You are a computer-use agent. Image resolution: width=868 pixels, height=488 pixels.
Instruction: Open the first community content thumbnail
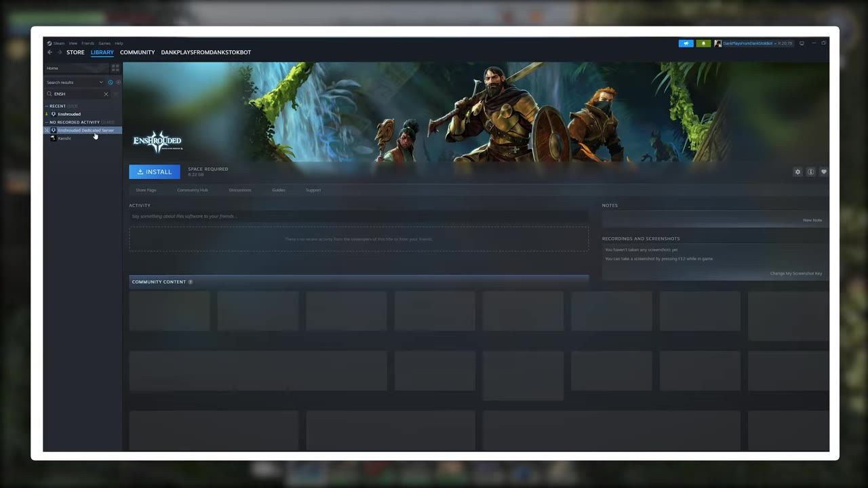tap(170, 311)
